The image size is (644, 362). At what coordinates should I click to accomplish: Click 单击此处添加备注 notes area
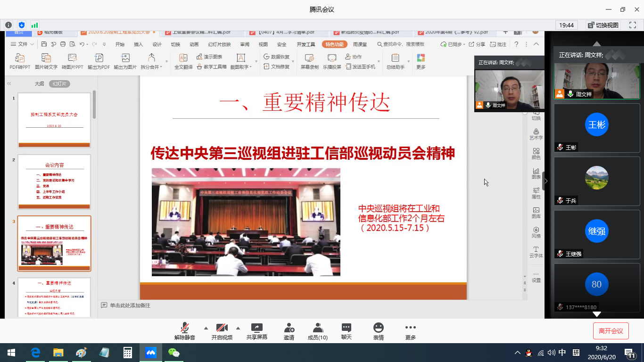pyautogui.click(x=130, y=305)
